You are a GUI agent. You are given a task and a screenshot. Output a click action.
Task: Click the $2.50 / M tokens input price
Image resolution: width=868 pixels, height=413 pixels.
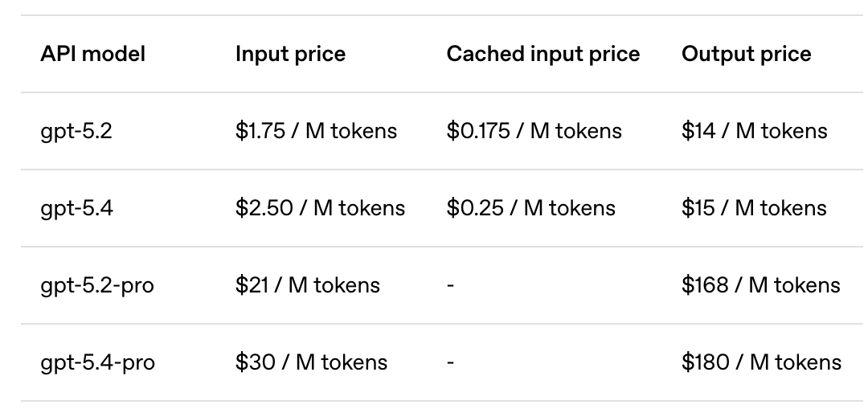320,208
